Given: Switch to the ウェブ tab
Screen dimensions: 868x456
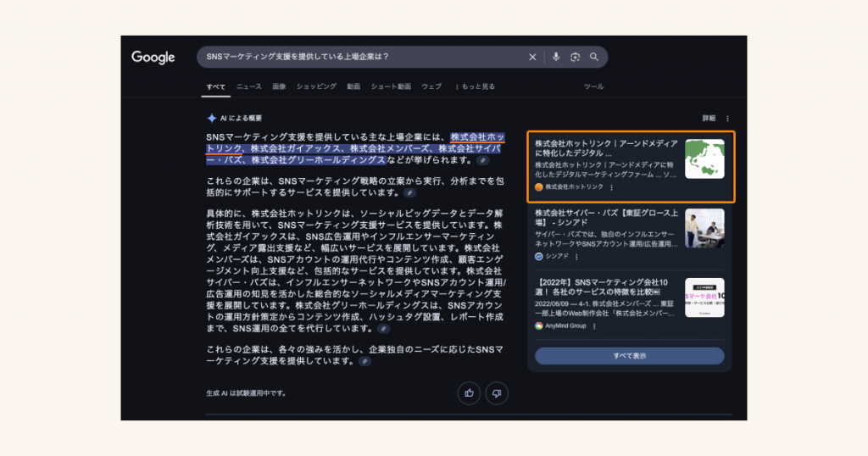Looking at the screenshot, I should (x=431, y=86).
